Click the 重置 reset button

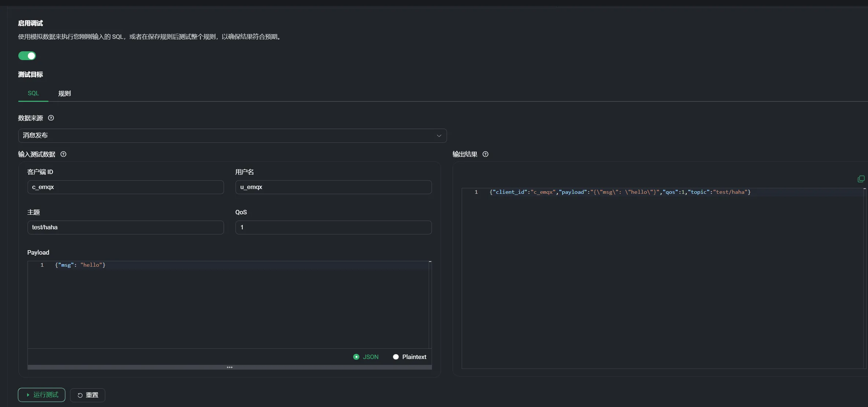tap(88, 395)
